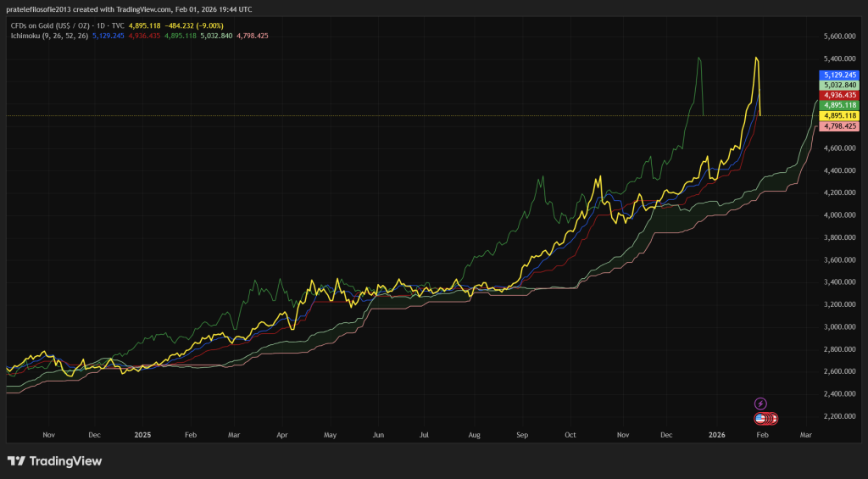Click the 5,600.000 level on the price scale
868x479 pixels.
(841, 36)
